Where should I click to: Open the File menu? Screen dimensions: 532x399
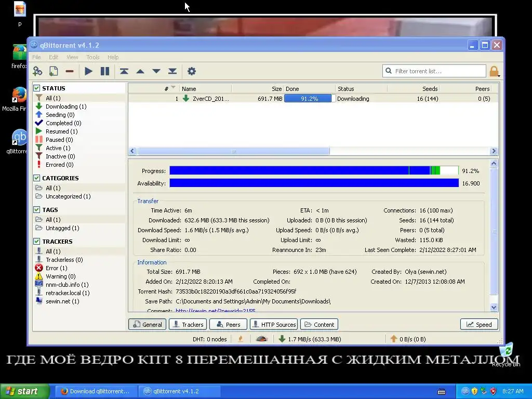point(36,57)
